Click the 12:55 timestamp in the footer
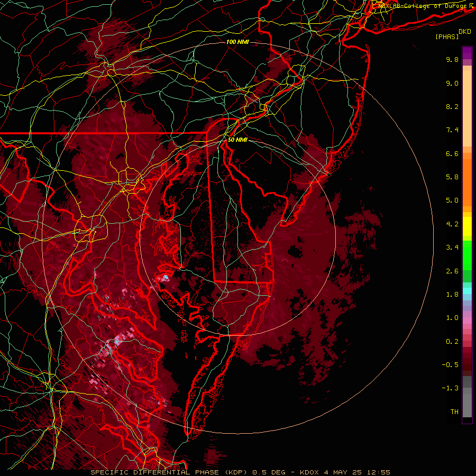The width and height of the screenshot is (476, 476). click(378, 472)
